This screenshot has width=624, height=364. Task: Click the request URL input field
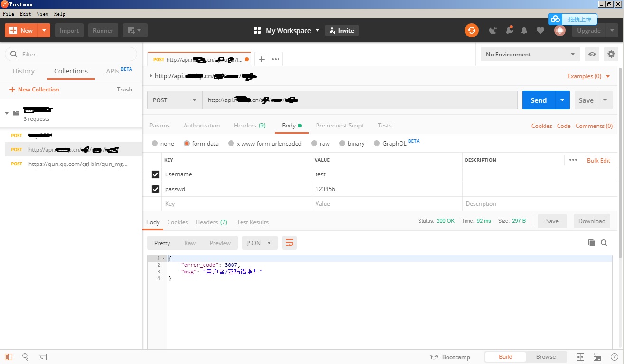click(x=360, y=100)
